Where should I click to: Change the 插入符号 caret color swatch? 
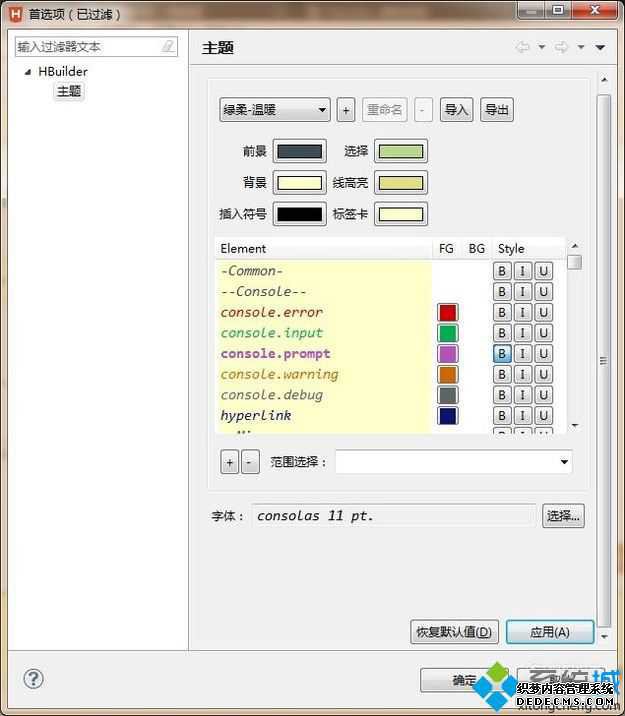click(x=299, y=214)
